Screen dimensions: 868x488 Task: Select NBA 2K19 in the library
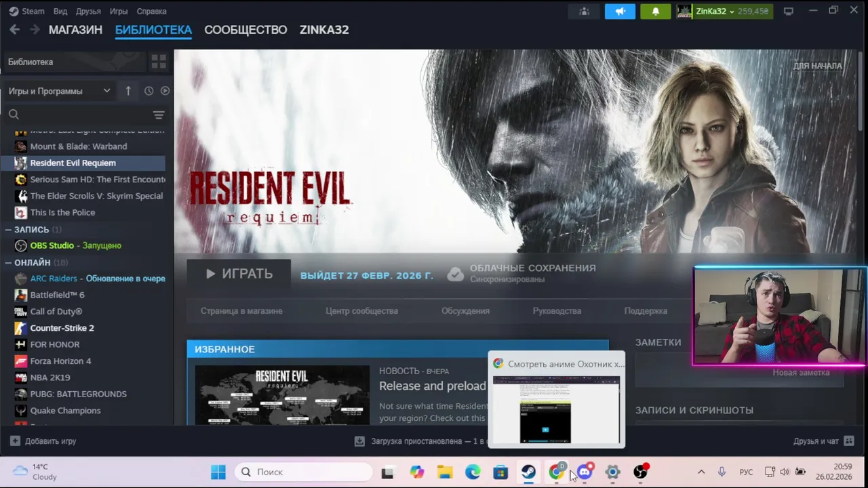(83, 378)
